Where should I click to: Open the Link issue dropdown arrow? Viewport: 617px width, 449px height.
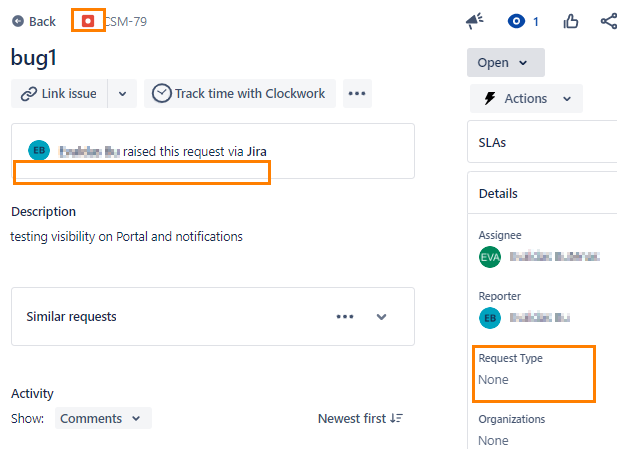[122, 94]
